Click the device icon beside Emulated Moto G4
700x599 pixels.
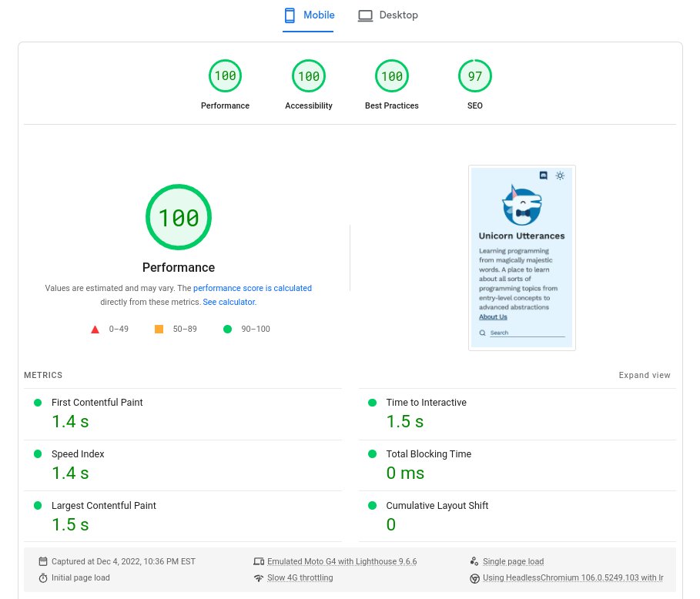259,561
